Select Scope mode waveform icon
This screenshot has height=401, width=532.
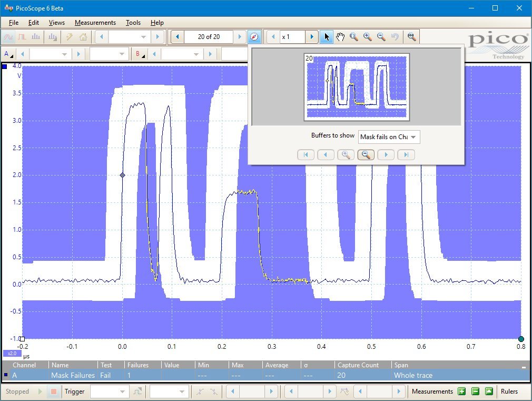coord(8,37)
